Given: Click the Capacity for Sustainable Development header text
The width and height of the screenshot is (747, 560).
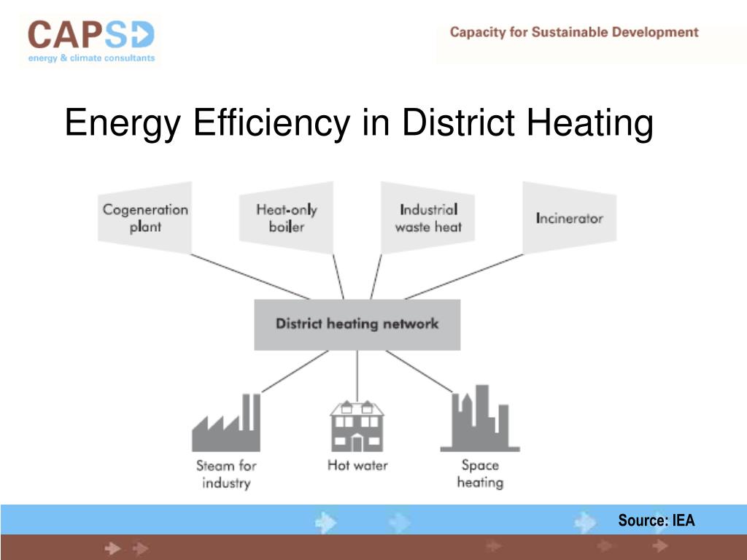Looking at the screenshot, I should tap(574, 32).
